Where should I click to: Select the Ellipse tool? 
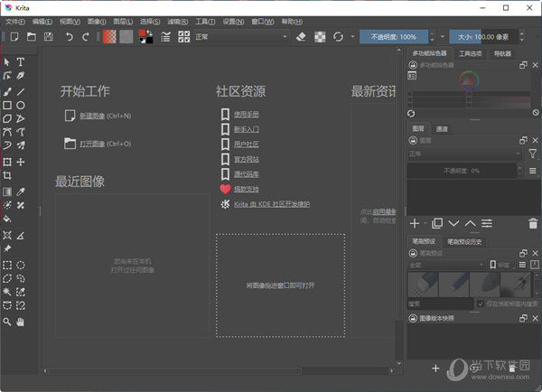21,105
